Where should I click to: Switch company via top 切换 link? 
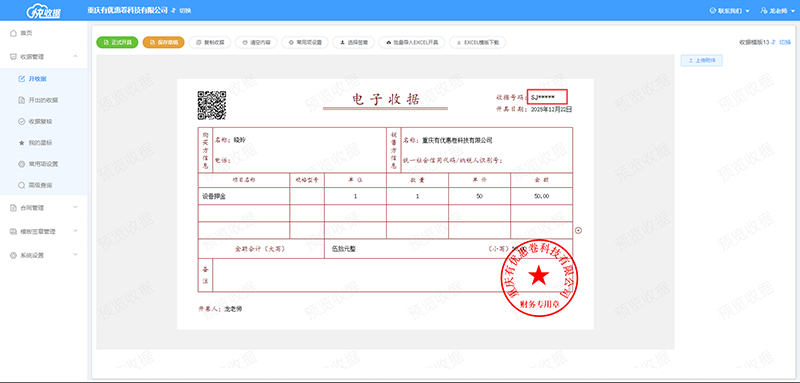click(182, 10)
